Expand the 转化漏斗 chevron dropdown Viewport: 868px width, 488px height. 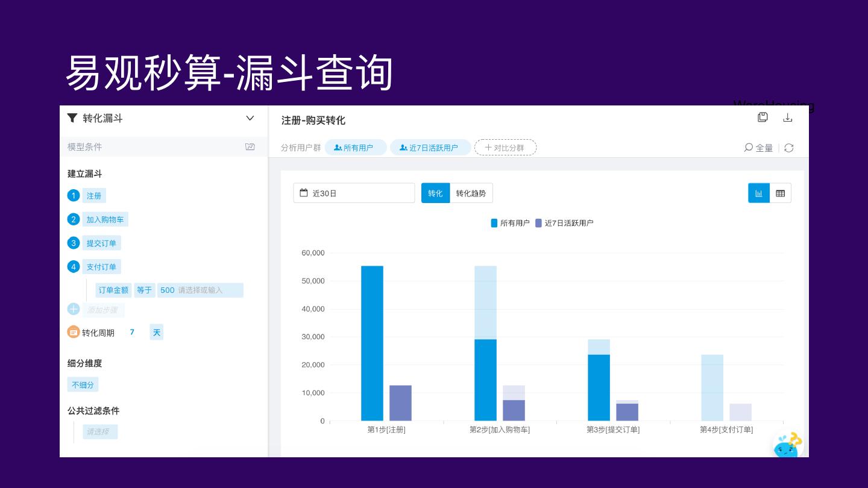[250, 118]
